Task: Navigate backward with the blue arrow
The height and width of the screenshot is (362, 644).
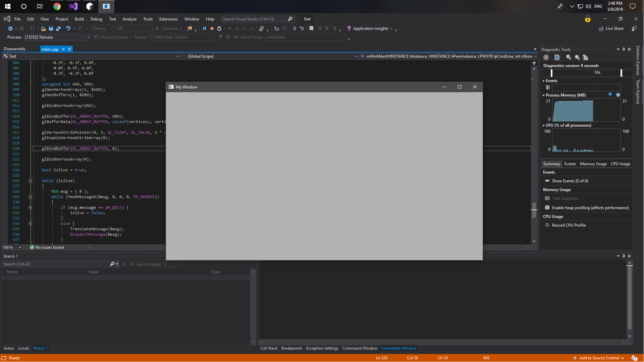Action: 10,28
